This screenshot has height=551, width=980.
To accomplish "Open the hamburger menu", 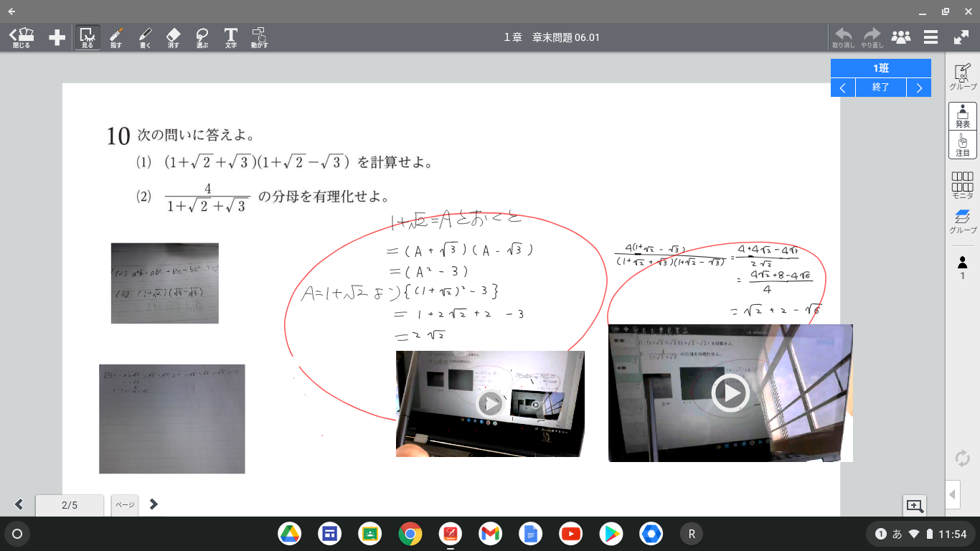I will point(931,37).
